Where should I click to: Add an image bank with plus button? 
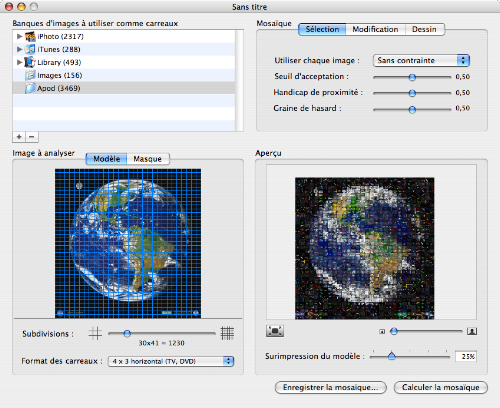(x=19, y=137)
